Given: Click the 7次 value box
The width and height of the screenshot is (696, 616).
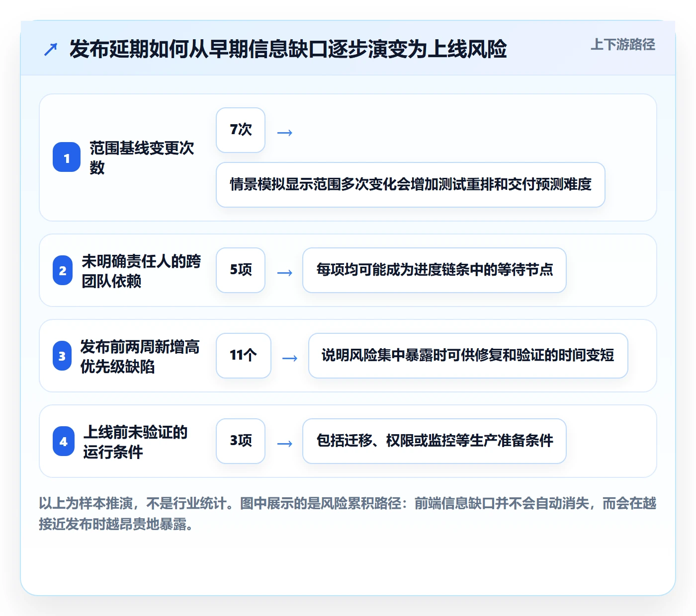Looking at the screenshot, I should tap(241, 130).
